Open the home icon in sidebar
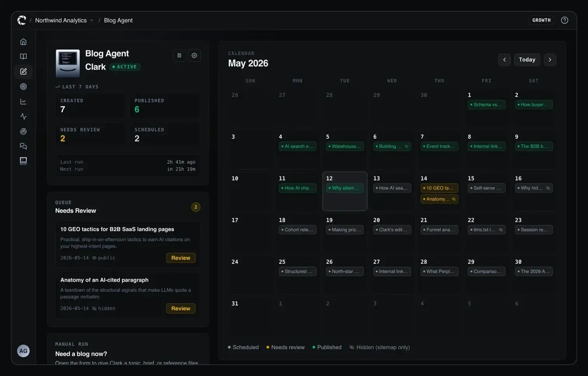 pos(23,42)
